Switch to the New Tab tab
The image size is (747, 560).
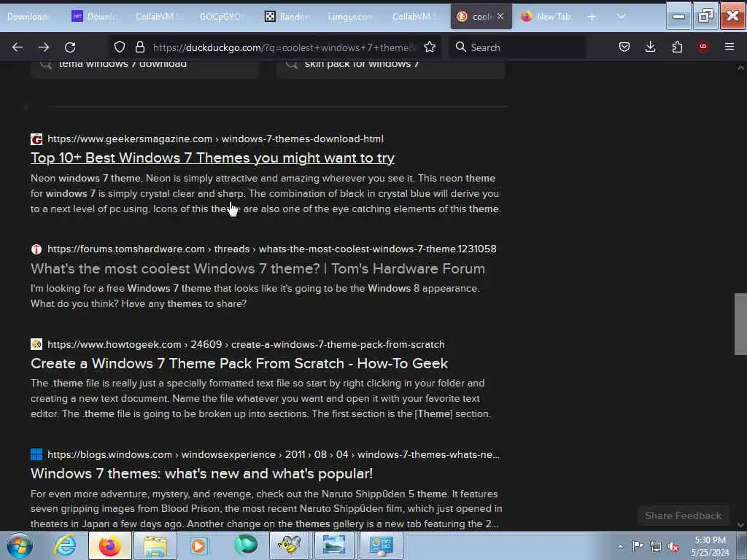click(546, 17)
